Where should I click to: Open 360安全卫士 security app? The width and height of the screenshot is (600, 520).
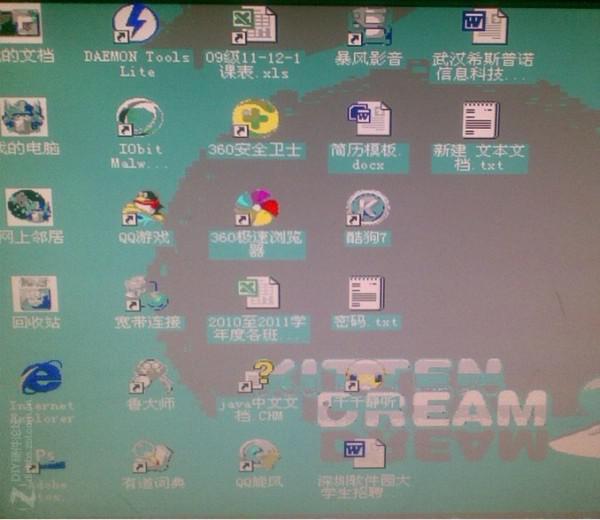click(x=255, y=118)
